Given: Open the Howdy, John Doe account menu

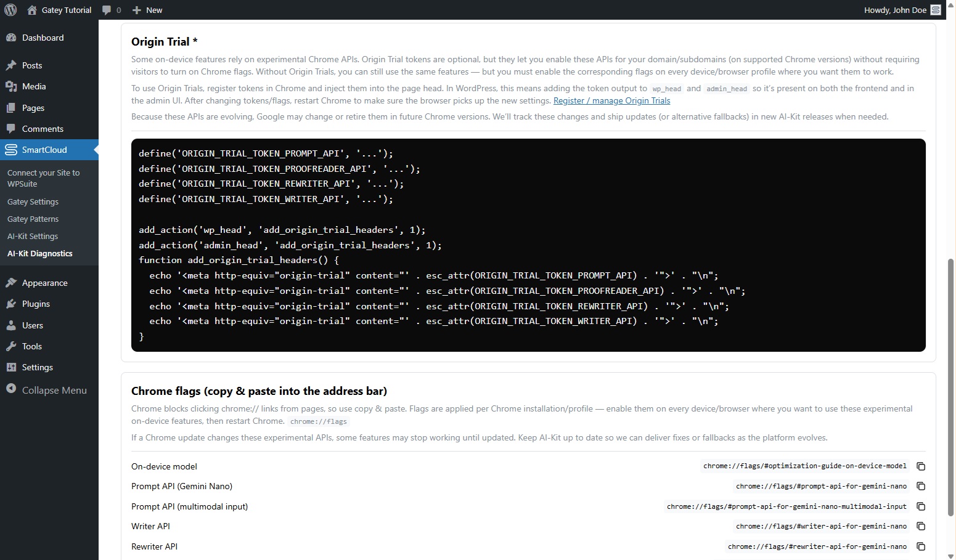Looking at the screenshot, I should 895,10.
